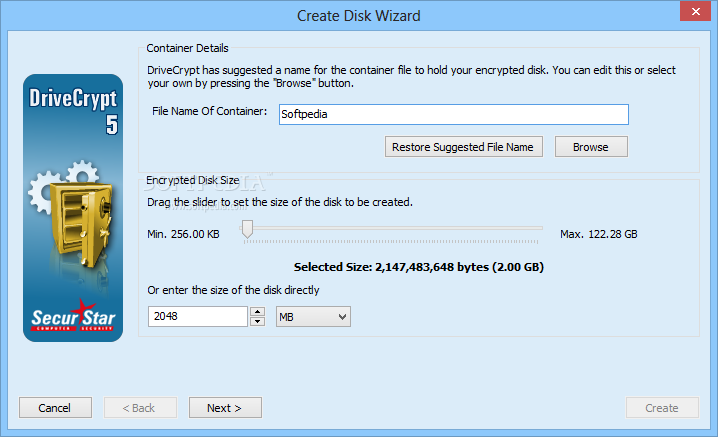Click the 'Or enter the size' label
718x437 pixels.
point(233,290)
